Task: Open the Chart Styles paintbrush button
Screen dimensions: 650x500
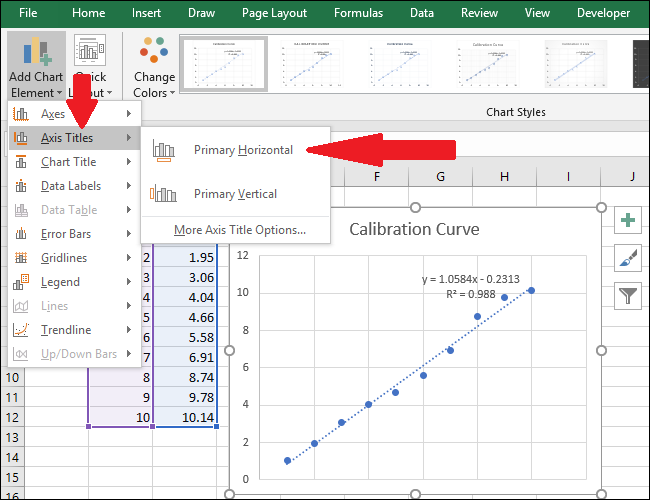Action: coord(628,258)
